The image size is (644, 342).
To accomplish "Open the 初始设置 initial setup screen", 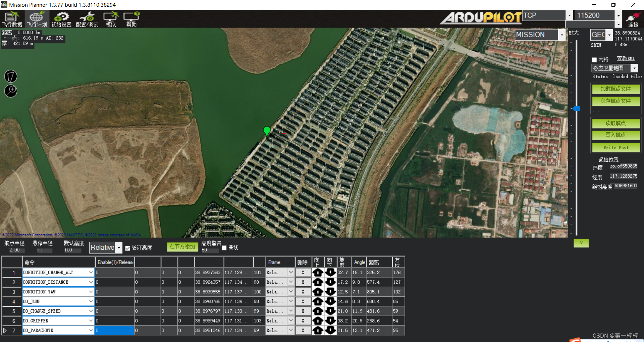I will [x=61, y=19].
